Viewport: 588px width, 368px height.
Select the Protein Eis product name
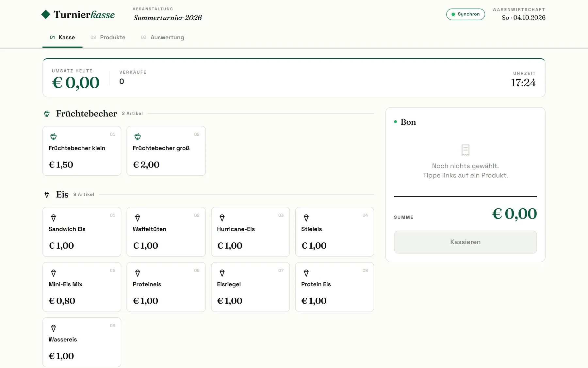pos(316,284)
